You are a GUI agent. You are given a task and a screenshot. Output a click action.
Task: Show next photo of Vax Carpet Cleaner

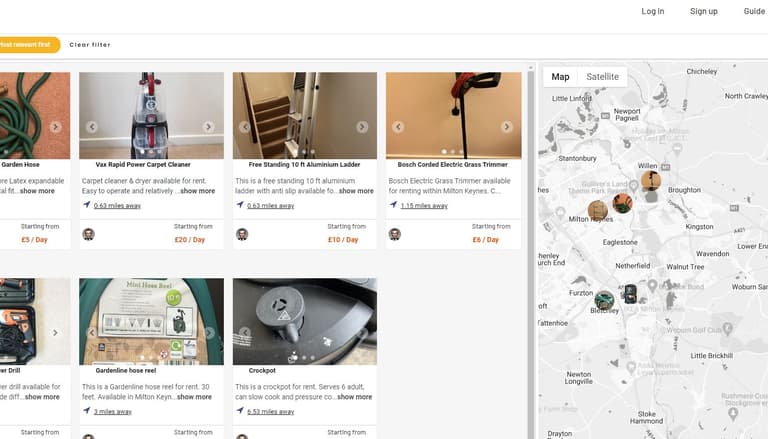pyautogui.click(x=209, y=127)
